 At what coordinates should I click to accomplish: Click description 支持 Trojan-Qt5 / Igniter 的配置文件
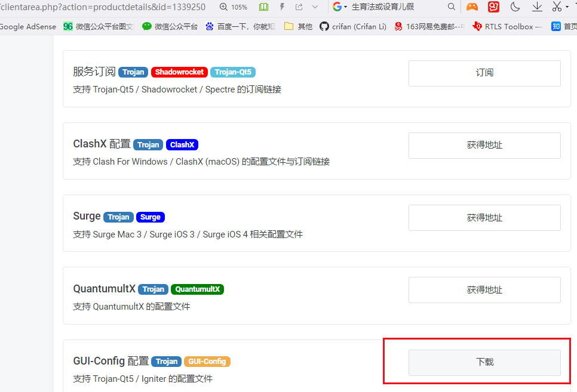pyautogui.click(x=143, y=379)
